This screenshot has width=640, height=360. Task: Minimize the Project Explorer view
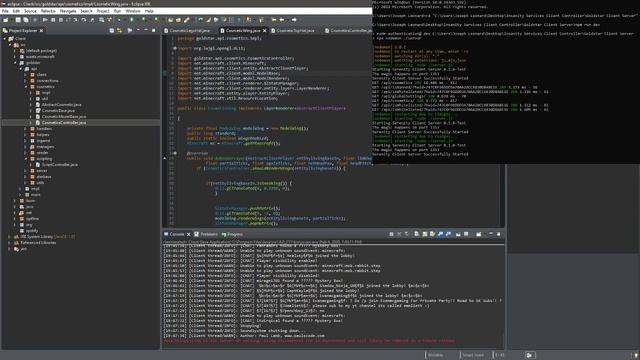pos(146,31)
